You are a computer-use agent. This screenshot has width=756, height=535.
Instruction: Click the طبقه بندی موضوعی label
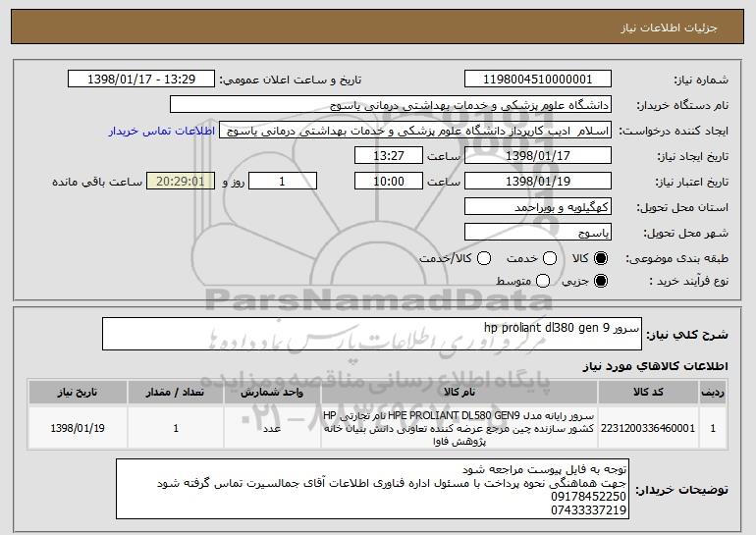676,259
